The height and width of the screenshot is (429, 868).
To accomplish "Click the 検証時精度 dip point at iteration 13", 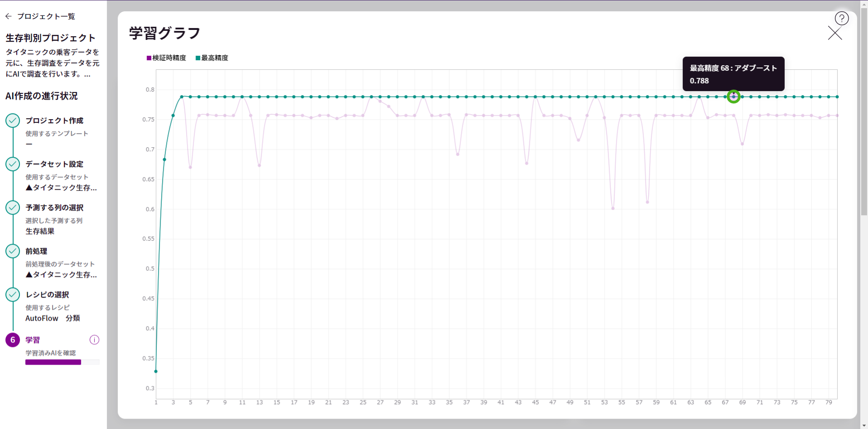I will click(259, 165).
